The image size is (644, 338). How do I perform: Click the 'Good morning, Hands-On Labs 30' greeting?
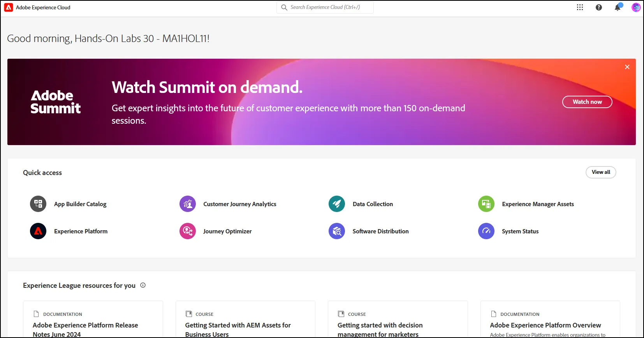point(108,39)
